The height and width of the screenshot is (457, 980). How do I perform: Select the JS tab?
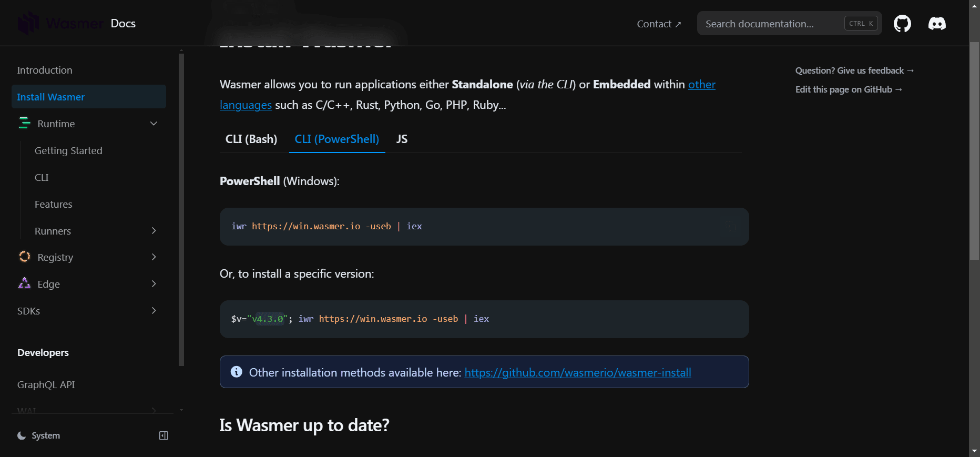click(x=402, y=139)
